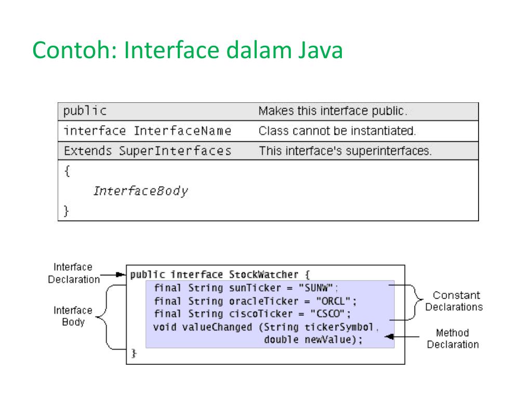Click the slide title "Contoh: Interface dalam Java"
This screenshot has height=399, width=532.
pyautogui.click(x=187, y=50)
